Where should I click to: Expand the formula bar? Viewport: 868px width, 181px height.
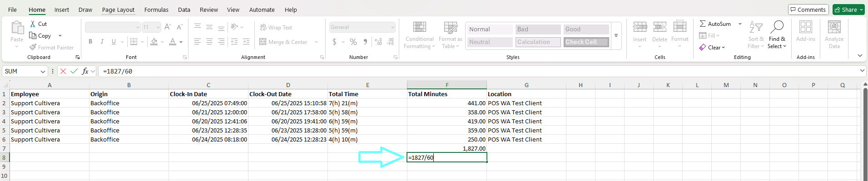862,71
